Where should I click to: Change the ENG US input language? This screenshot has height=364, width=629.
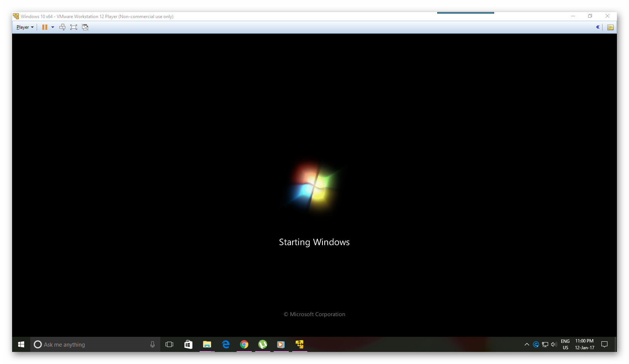pos(565,344)
